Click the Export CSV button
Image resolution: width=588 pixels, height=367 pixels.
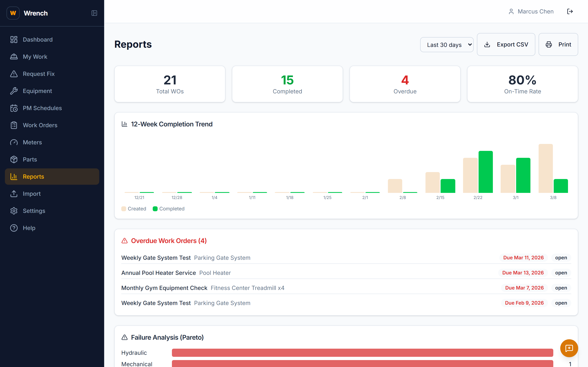pyautogui.click(x=506, y=44)
